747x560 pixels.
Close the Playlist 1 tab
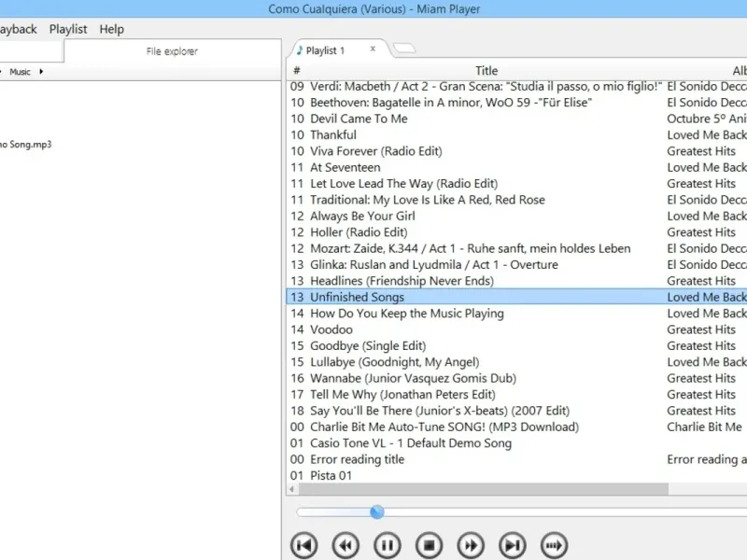coord(373,49)
